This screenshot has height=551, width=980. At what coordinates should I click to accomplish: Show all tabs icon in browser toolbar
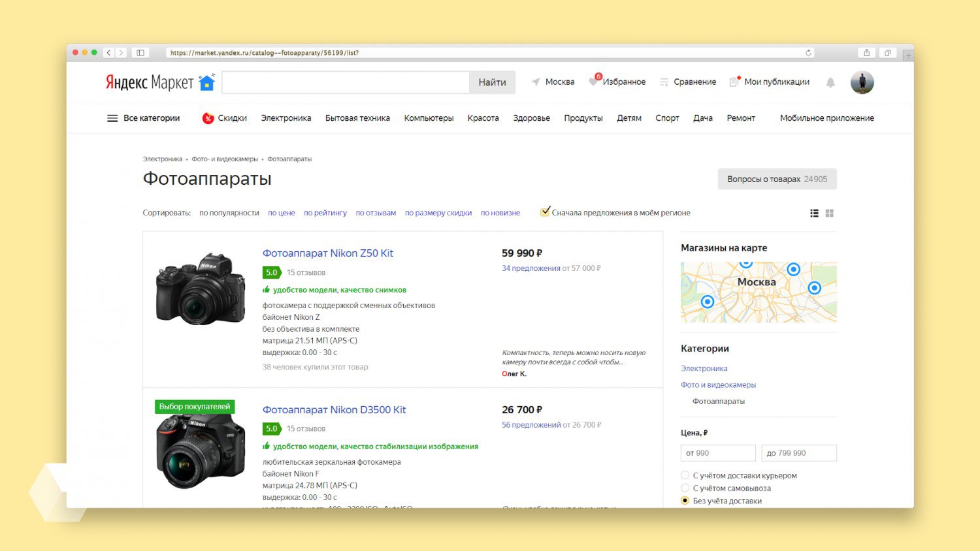point(887,53)
